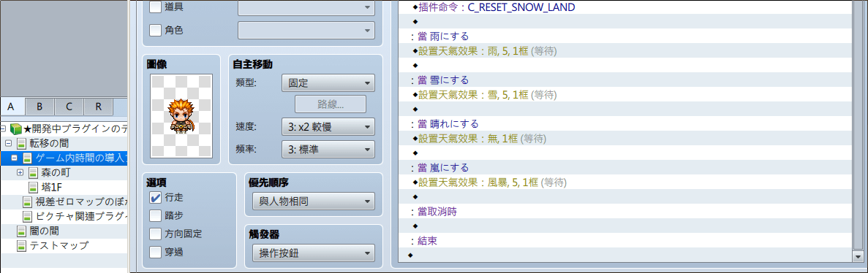Select the 転移の間 map
868x273 pixels.
point(49,143)
